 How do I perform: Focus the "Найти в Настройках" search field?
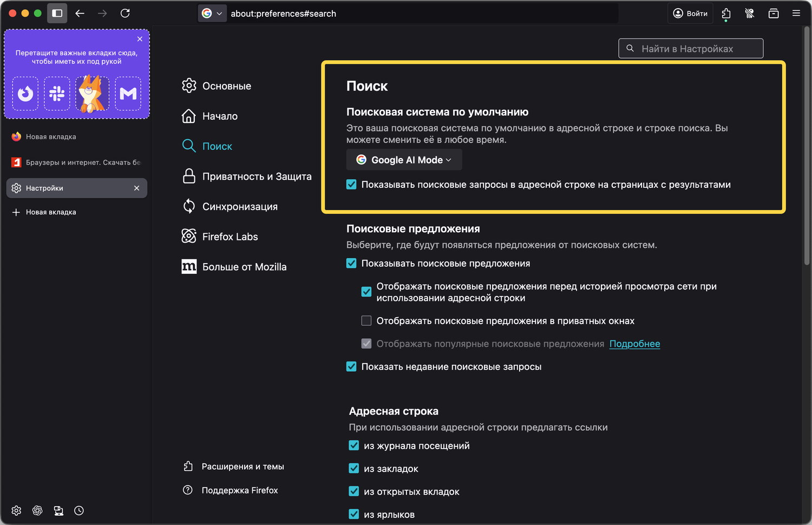tap(691, 49)
